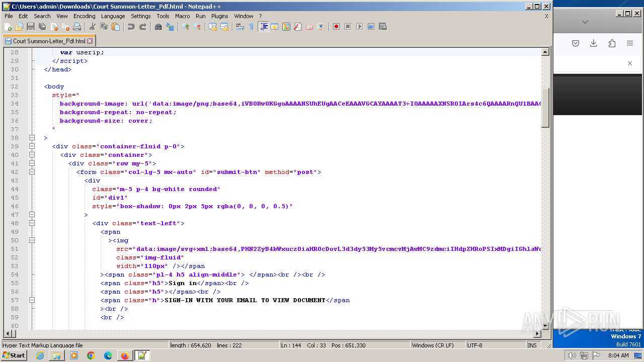The width and height of the screenshot is (644, 362).
Task: Open Firefox Extensions puzzle icon
Action: click(612, 43)
